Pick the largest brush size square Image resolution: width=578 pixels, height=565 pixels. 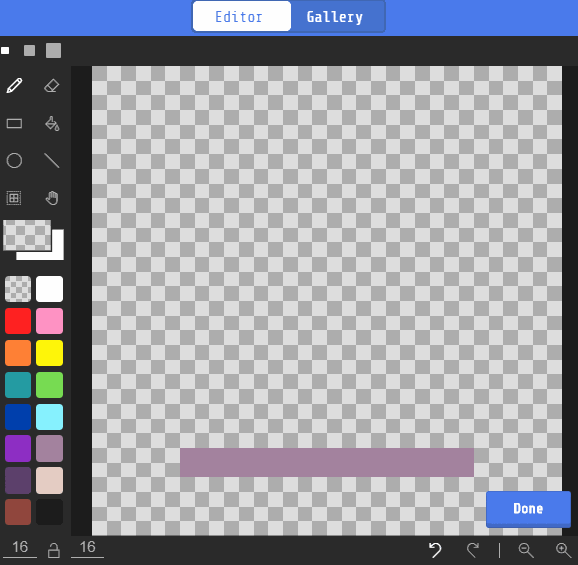(x=53, y=50)
